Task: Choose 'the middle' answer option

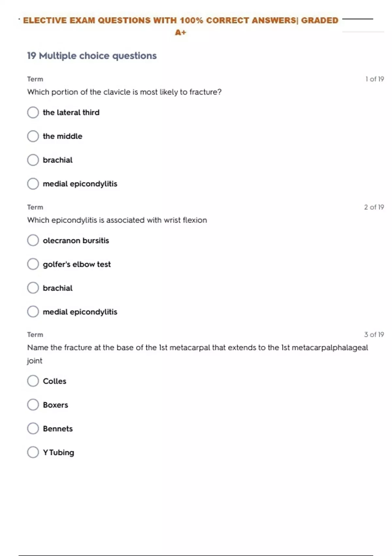Action: [33, 136]
